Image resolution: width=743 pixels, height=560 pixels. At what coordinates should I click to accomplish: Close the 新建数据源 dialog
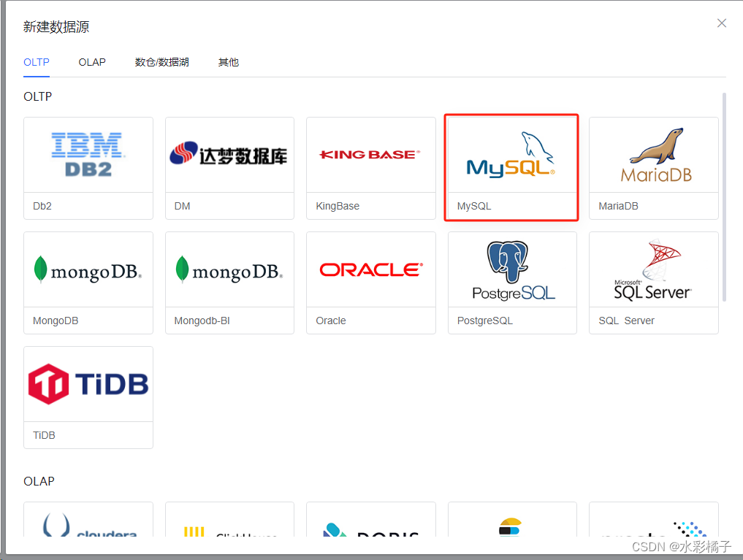point(722,23)
